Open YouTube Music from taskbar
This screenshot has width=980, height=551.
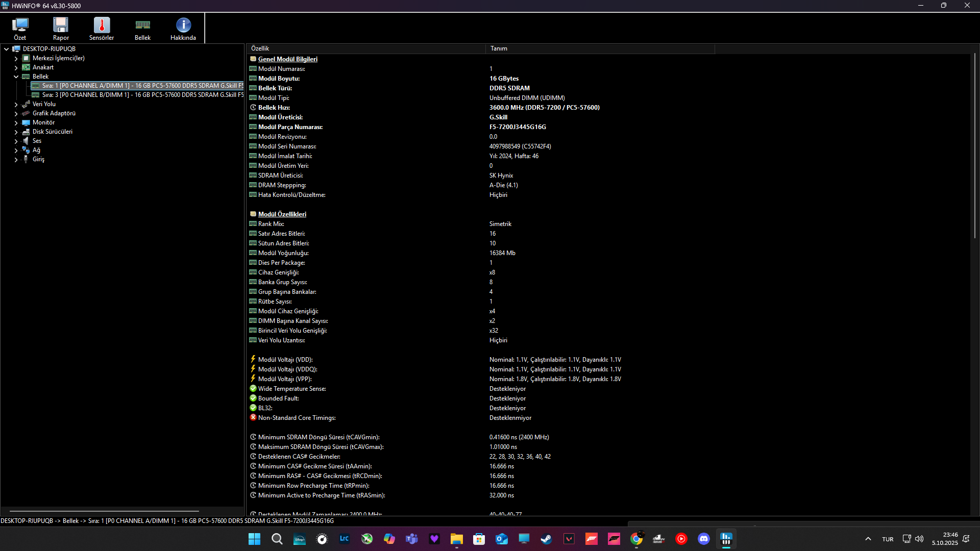pyautogui.click(x=681, y=539)
